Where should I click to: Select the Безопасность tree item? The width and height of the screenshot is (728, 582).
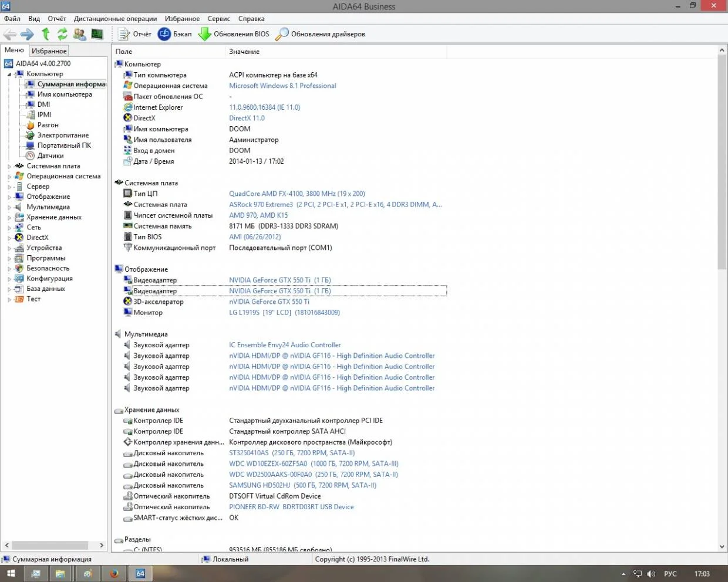[48, 269]
